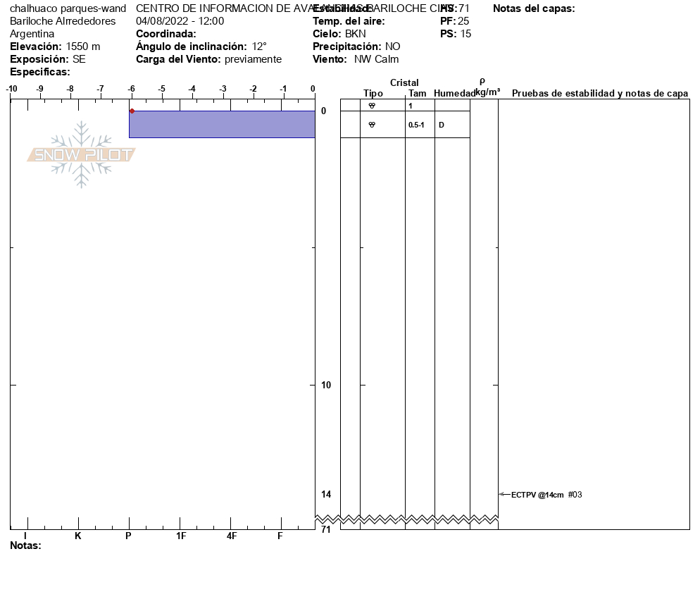Click the red temperature point on the profile
This screenshot has height=592, width=700.
coord(132,111)
